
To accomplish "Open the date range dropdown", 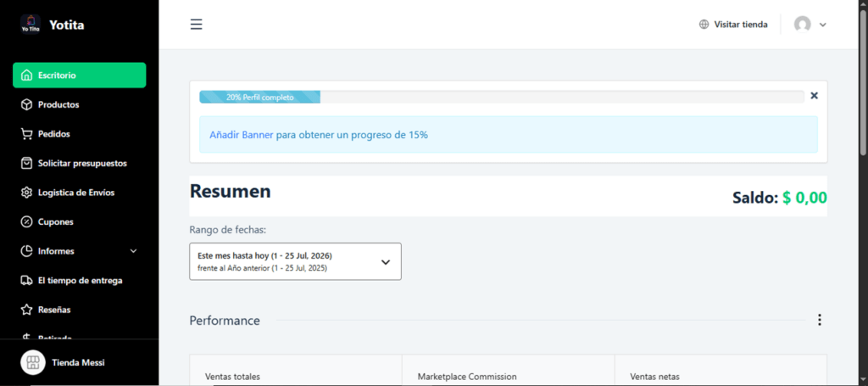I will click(x=295, y=261).
